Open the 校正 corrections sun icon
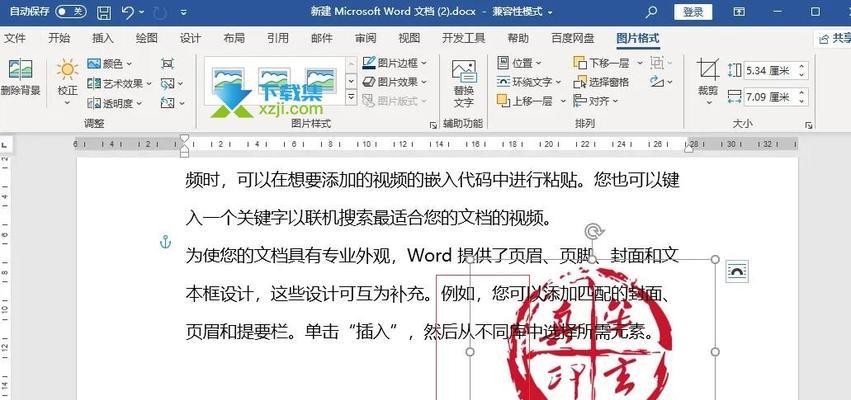This screenshot has height=400, width=851. coord(67,69)
